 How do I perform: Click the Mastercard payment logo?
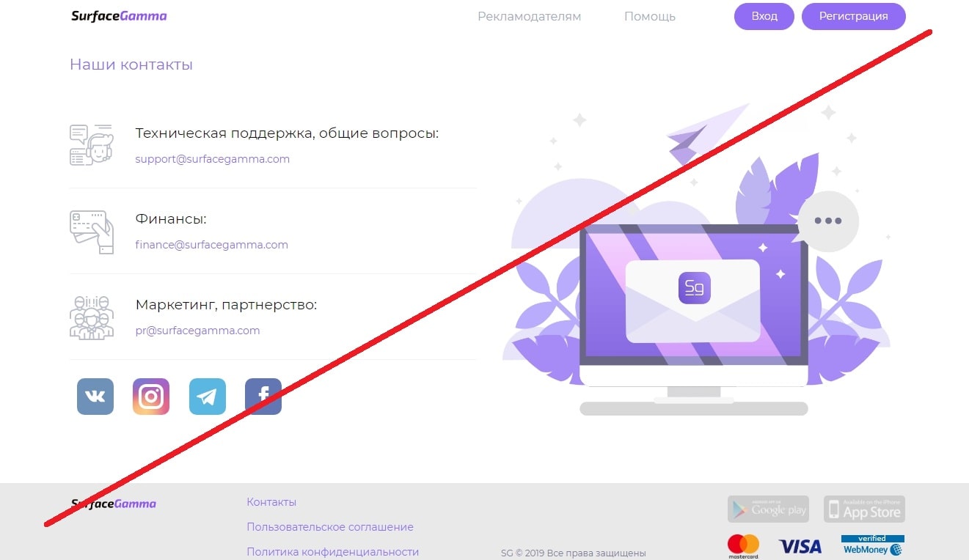(743, 547)
